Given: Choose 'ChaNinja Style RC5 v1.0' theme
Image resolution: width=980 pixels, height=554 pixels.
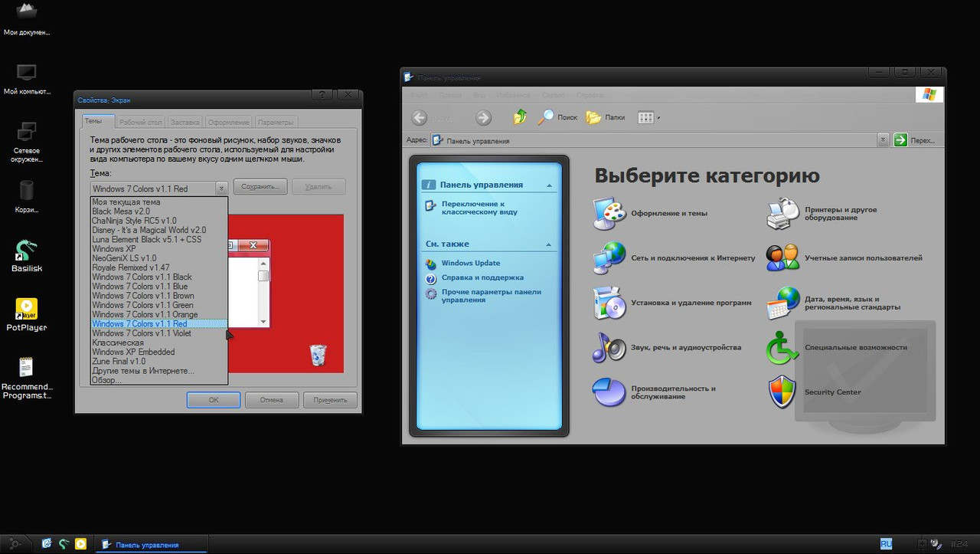Looking at the screenshot, I should tap(159, 221).
